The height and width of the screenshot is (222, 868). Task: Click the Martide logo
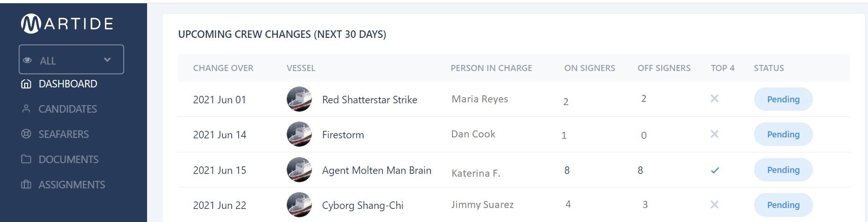coord(67,24)
